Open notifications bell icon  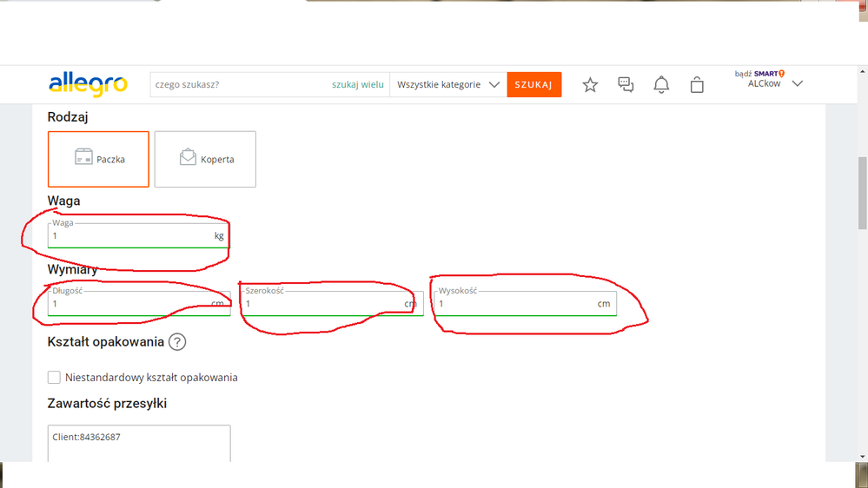(x=661, y=84)
